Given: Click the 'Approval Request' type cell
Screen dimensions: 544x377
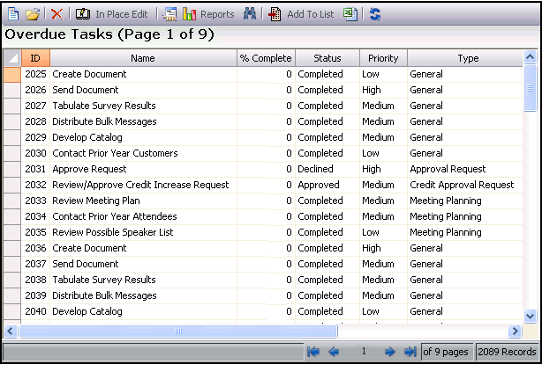Looking at the screenshot, I should tap(465, 169).
